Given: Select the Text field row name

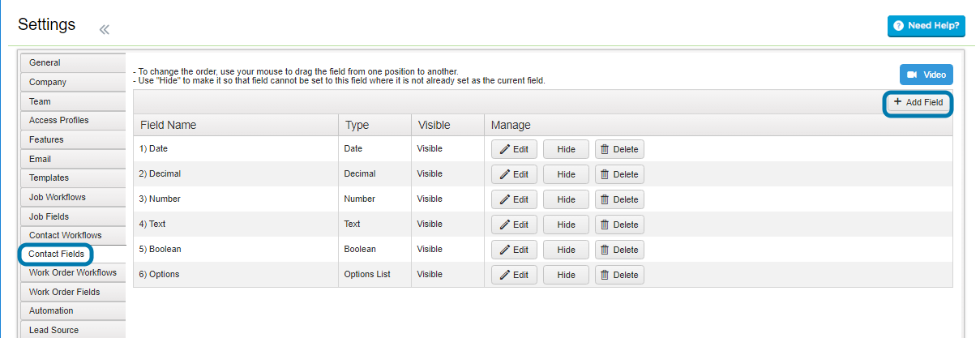Looking at the screenshot, I should tap(152, 224).
